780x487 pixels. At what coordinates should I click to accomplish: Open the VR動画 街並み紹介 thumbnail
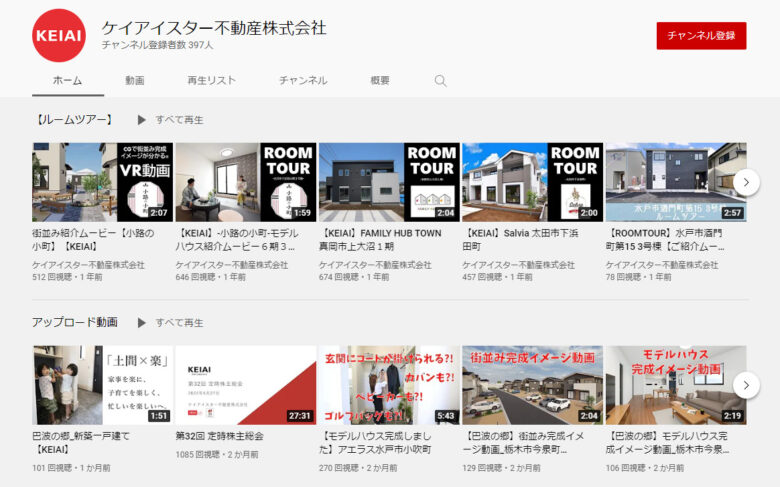(102, 182)
